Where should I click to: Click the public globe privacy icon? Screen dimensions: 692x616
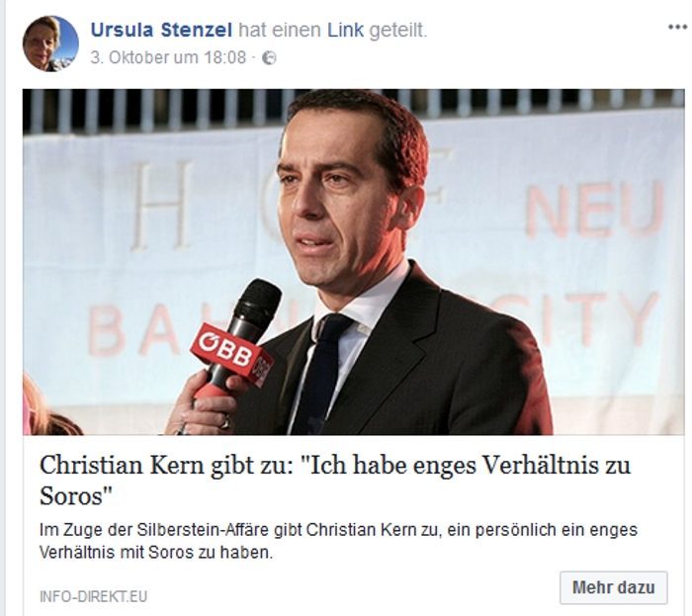pos(269,57)
